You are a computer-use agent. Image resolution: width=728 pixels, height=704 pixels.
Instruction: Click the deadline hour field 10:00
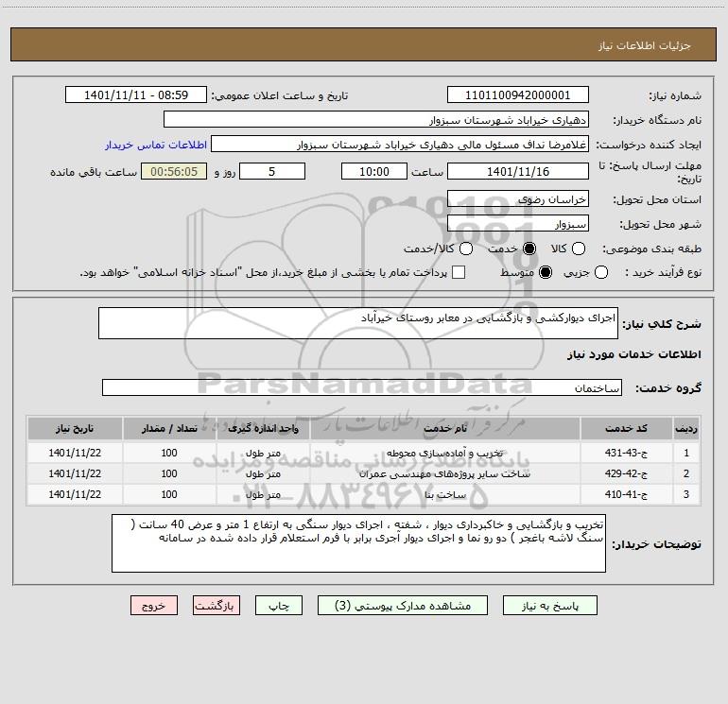[374, 172]
